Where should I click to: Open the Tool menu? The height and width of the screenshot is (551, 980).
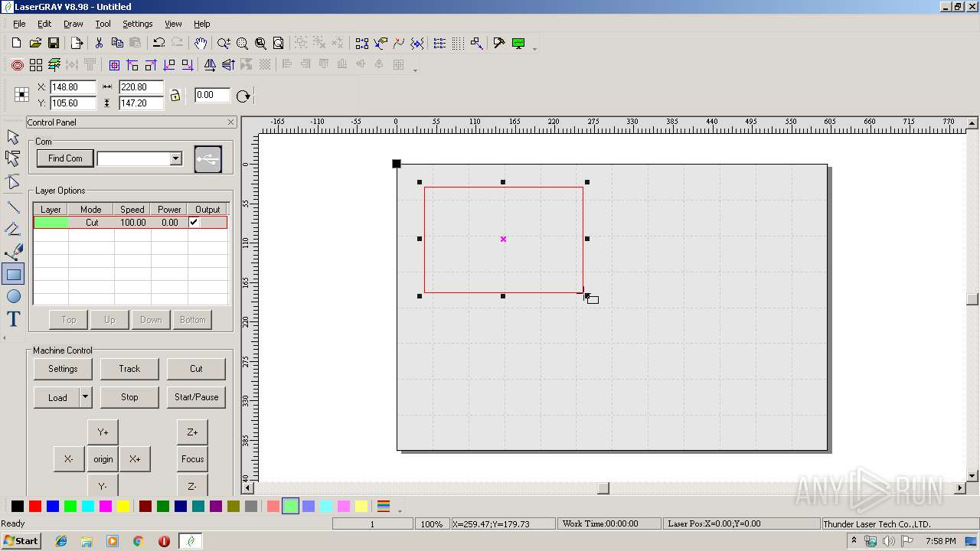[x=103, y=24]
